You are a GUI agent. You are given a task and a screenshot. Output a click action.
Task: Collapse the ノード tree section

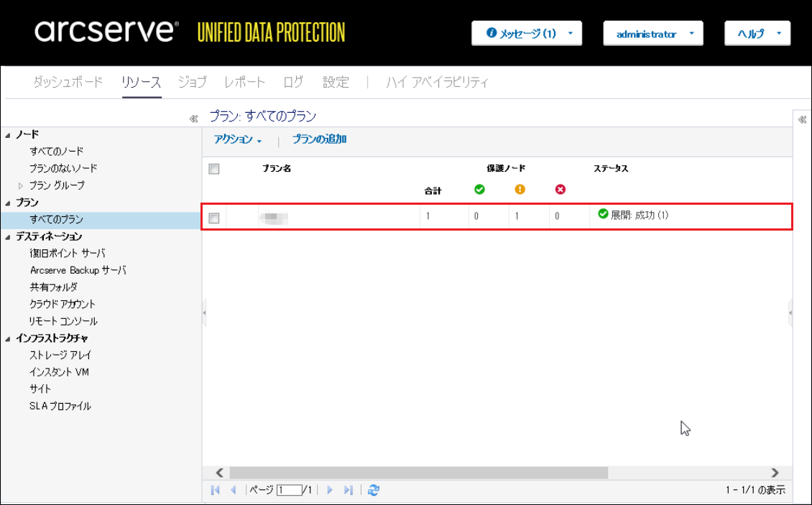pyautogui.click(x=8, y=135)
